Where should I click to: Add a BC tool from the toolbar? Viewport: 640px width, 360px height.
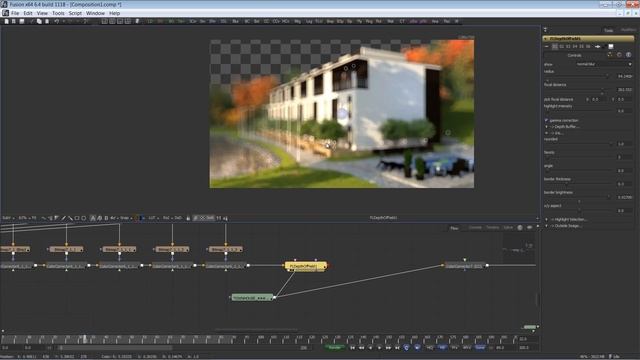point(247,21)
